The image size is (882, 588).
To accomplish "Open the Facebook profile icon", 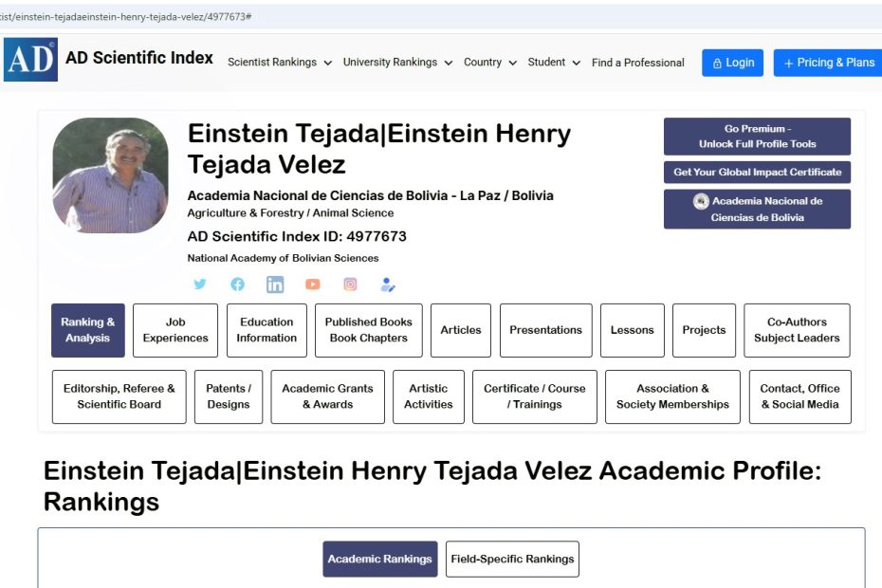I will (238, 285).
